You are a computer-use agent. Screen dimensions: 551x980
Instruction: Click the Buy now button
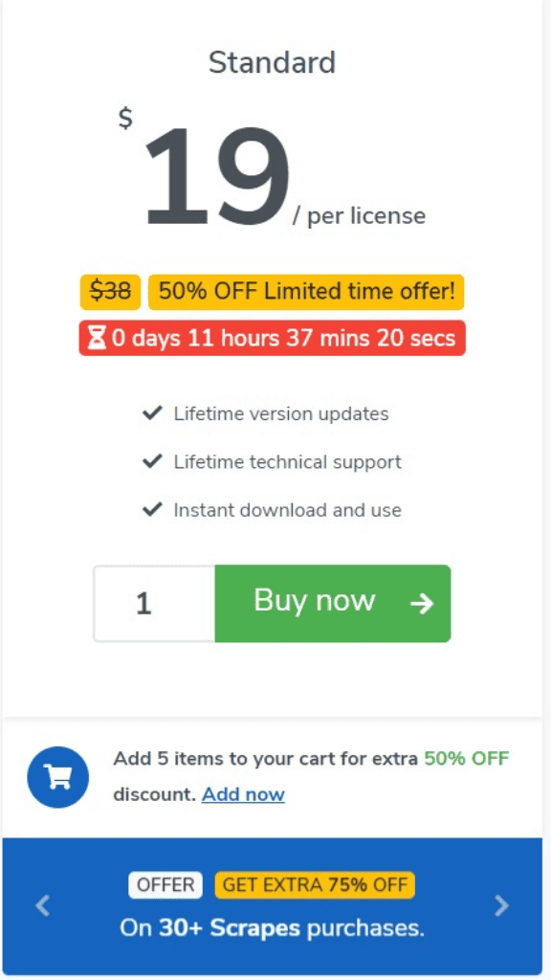point(333,603)
